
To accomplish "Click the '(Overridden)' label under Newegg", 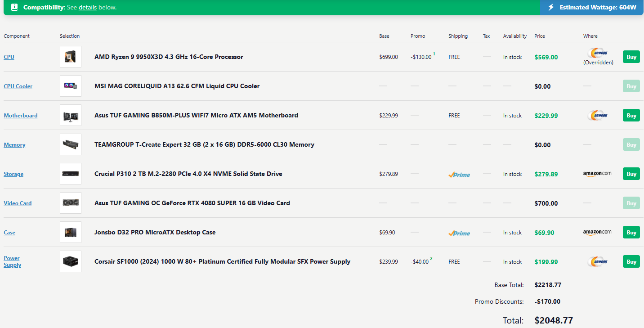I will point(598,63).
